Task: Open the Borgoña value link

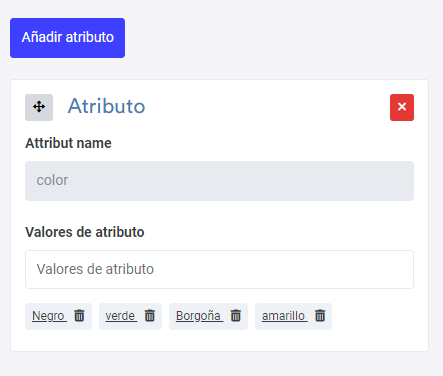Action: point(199,316)
